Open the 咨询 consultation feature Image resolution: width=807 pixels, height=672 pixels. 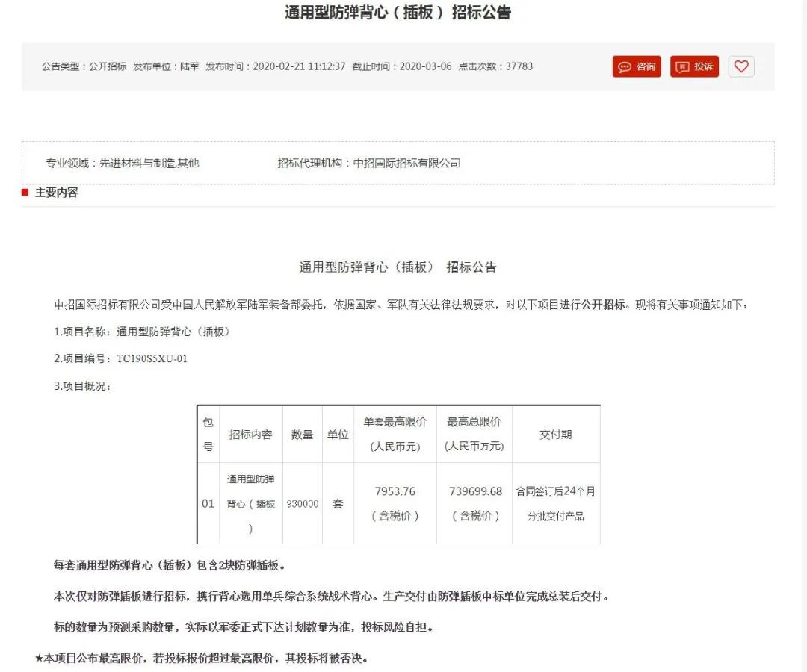pos(636,66)
